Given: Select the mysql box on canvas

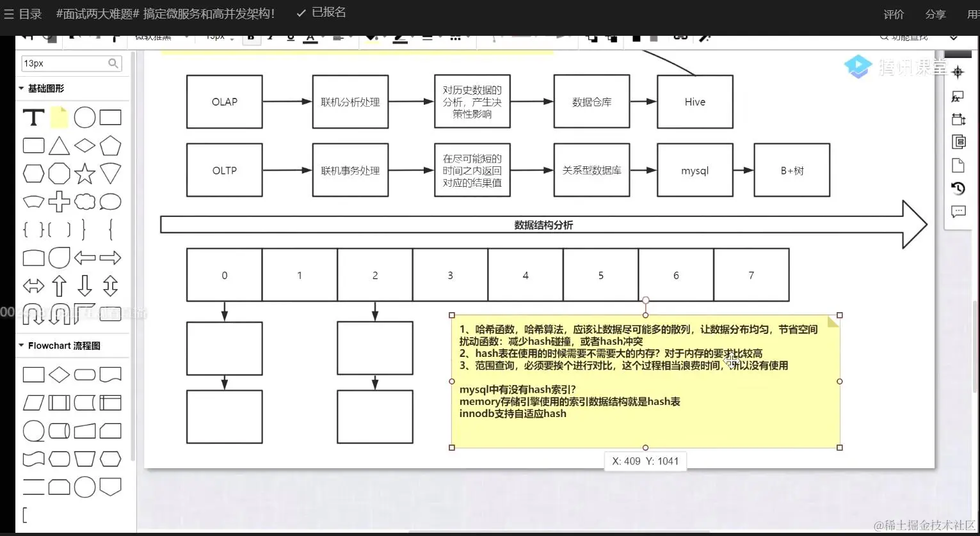Looking at the screenshot, I should [695, 170].
